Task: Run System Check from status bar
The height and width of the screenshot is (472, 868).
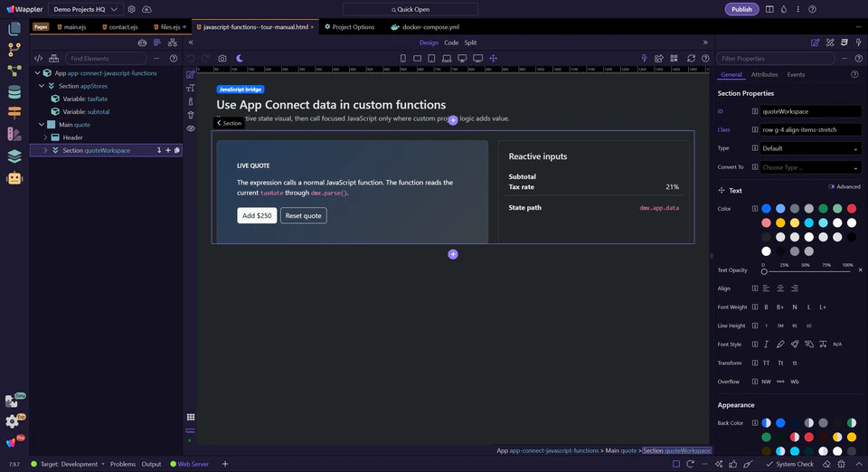Action: 790,464
